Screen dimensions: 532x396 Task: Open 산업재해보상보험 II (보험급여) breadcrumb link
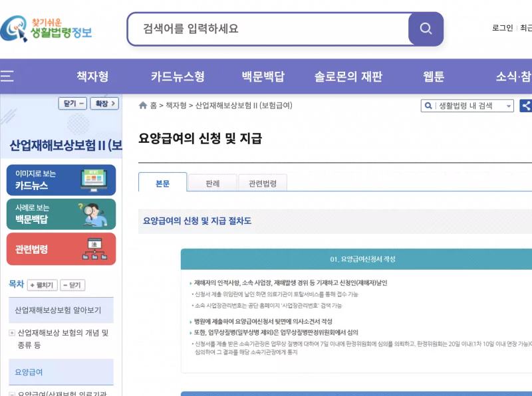coord(243,106)
